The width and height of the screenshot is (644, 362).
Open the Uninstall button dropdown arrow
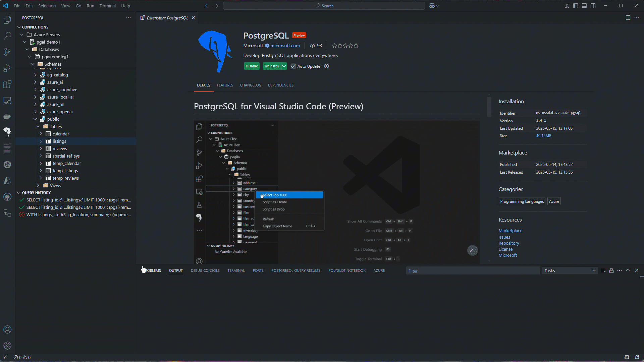click(284, 66)
